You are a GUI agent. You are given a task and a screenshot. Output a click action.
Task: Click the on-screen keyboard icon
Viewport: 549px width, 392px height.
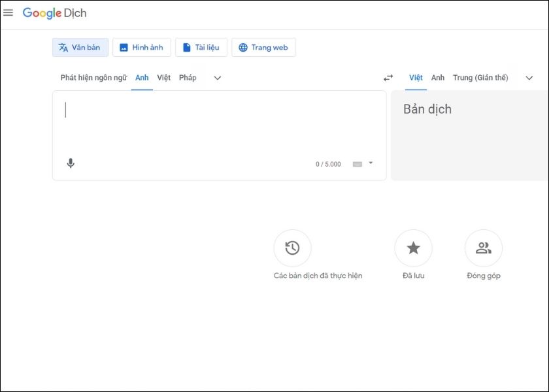[358, 164]
